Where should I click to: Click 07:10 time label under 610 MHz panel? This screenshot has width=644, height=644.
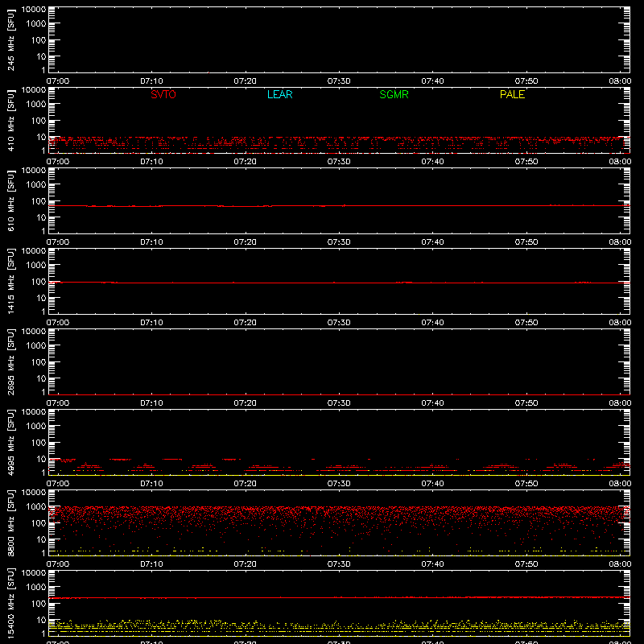pos(151,242)
